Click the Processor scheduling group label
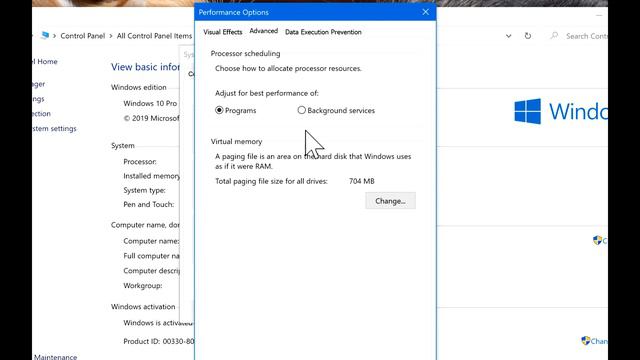This screenshot has height=360, width=640. click(245, 53)
